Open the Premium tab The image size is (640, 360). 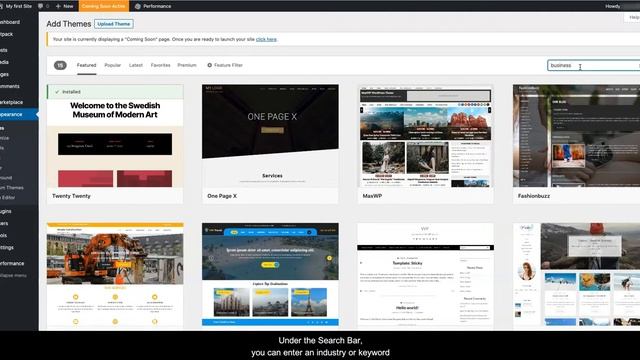click(187, 65)
